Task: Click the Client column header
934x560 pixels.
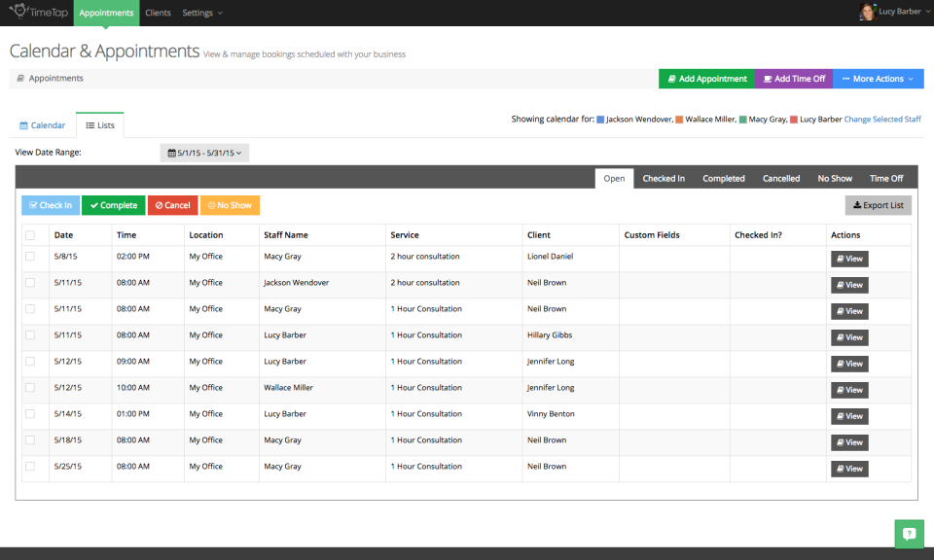Action: (538, 235)
